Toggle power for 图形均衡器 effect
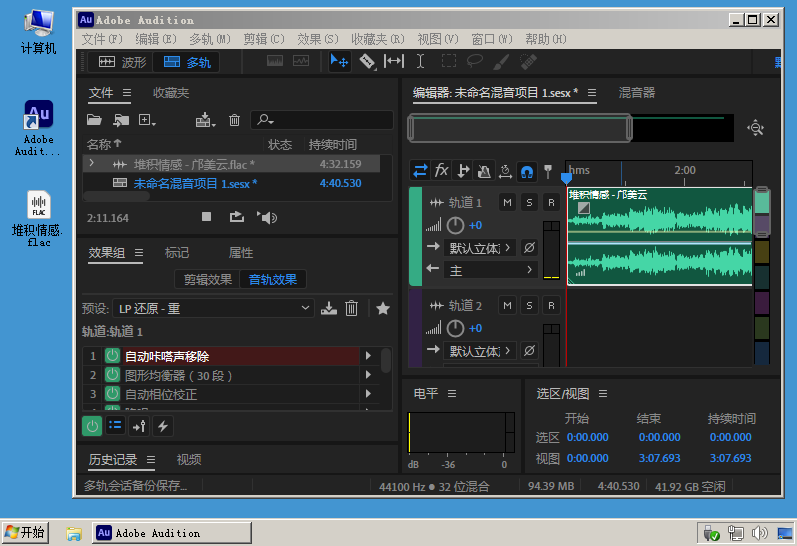Screen dimensions: 797x546 tap(112, 375)
